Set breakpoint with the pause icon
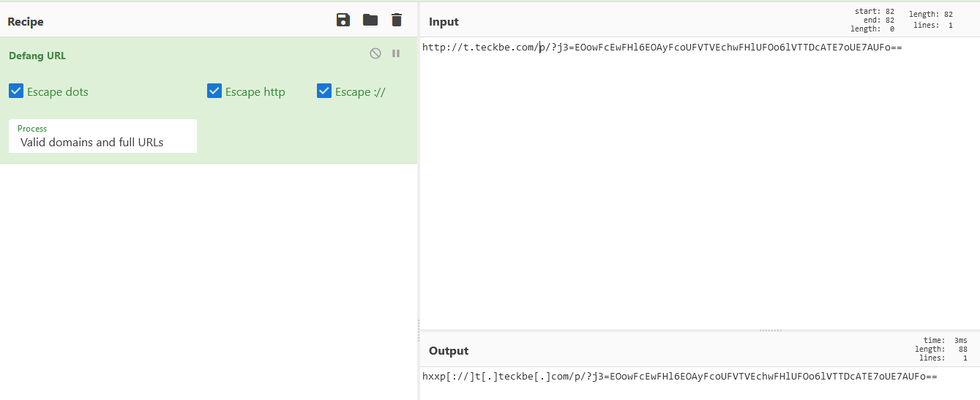 pos(396,53)
